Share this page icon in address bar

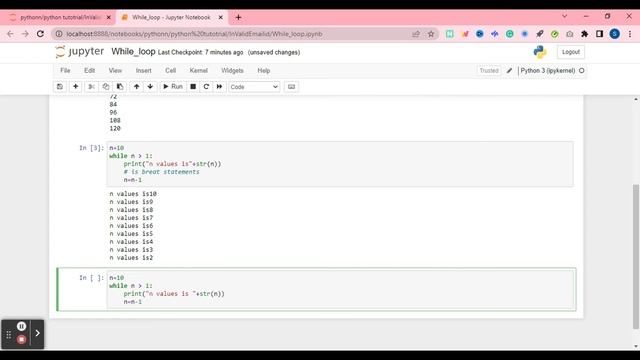[416, 34]
